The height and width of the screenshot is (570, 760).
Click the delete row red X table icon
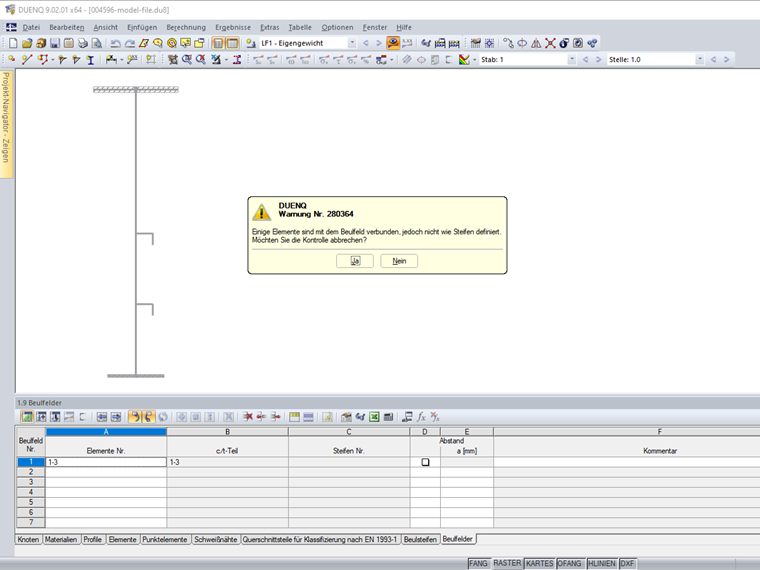click(x=248, y=417)
